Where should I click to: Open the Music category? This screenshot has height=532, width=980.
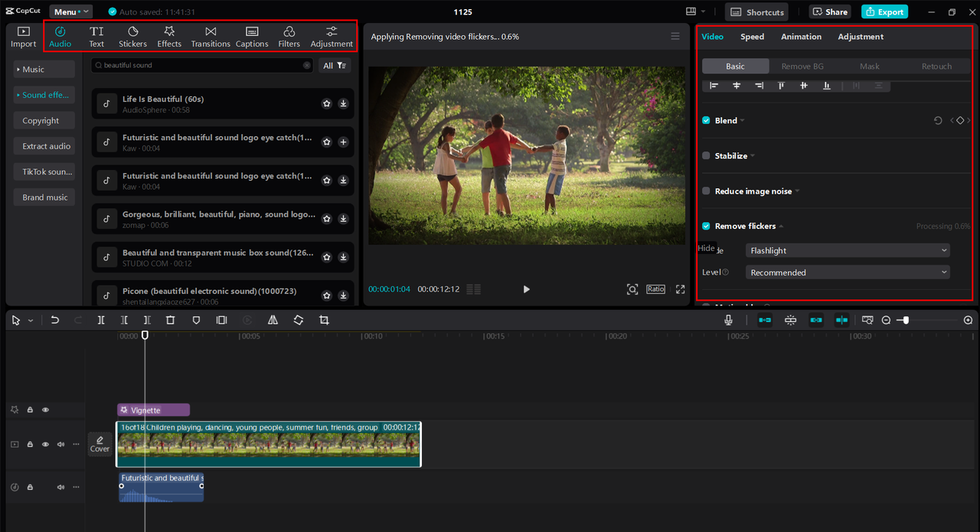[x=44, y=69]
